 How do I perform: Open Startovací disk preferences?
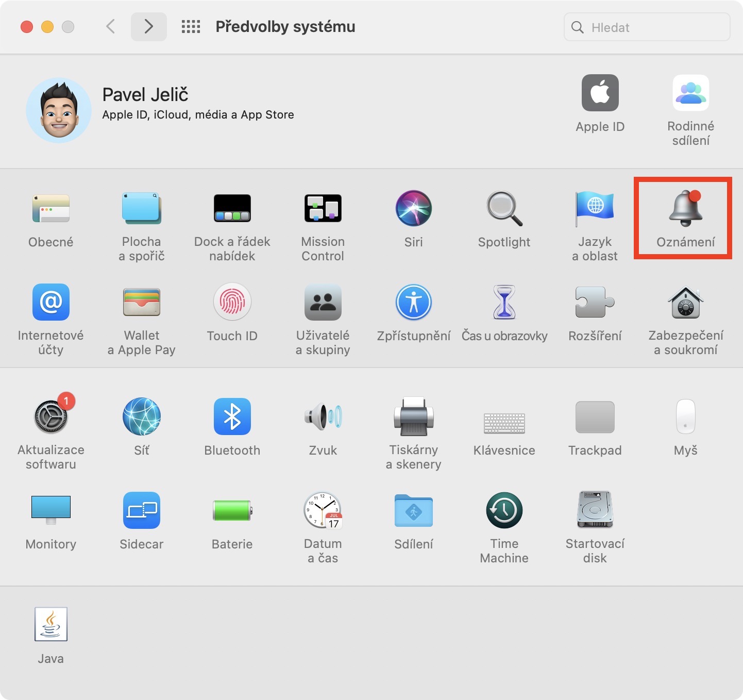tap(595, 510)
